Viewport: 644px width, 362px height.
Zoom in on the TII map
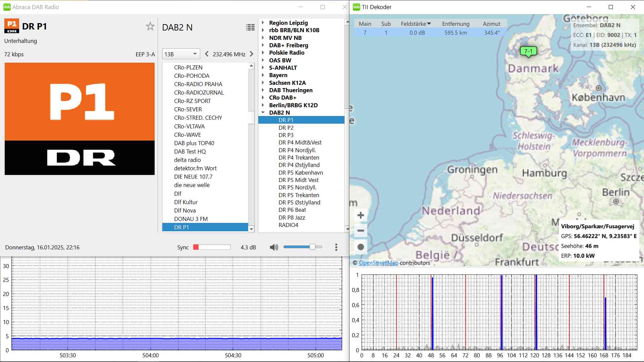[361, 215]
